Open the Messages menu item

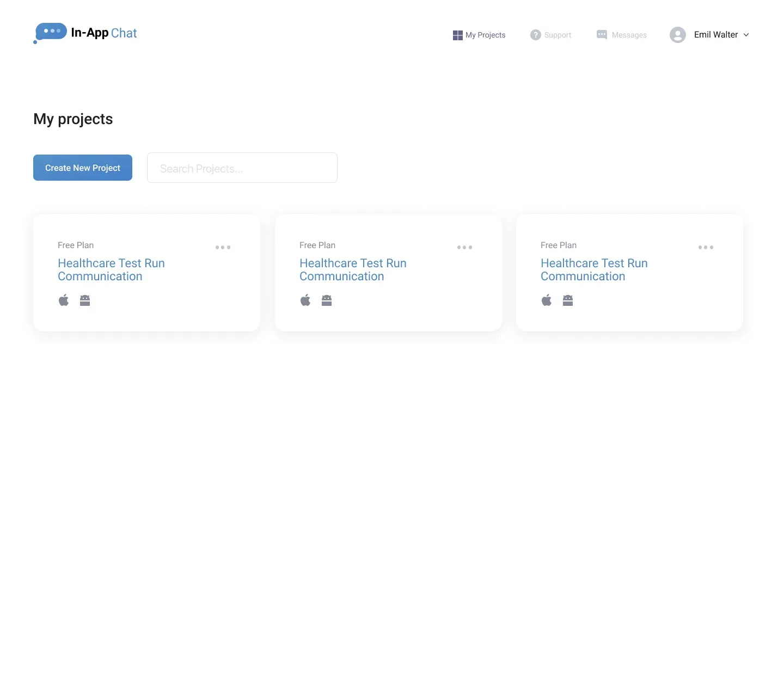click(622, 35)
